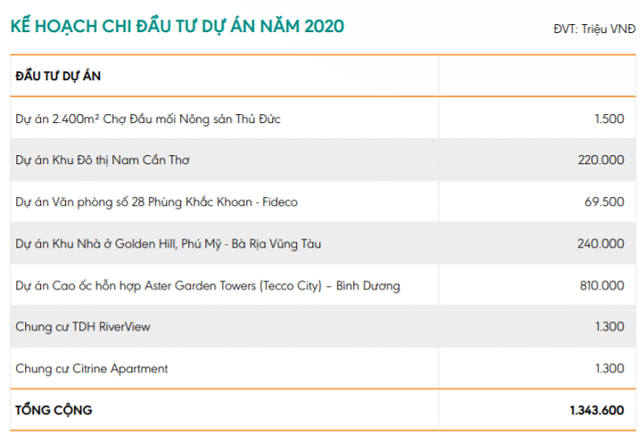Click the "ĐVT: Triệu VNĐ" unit label
This screenshot has height=432, width=640.
point(592,29)
